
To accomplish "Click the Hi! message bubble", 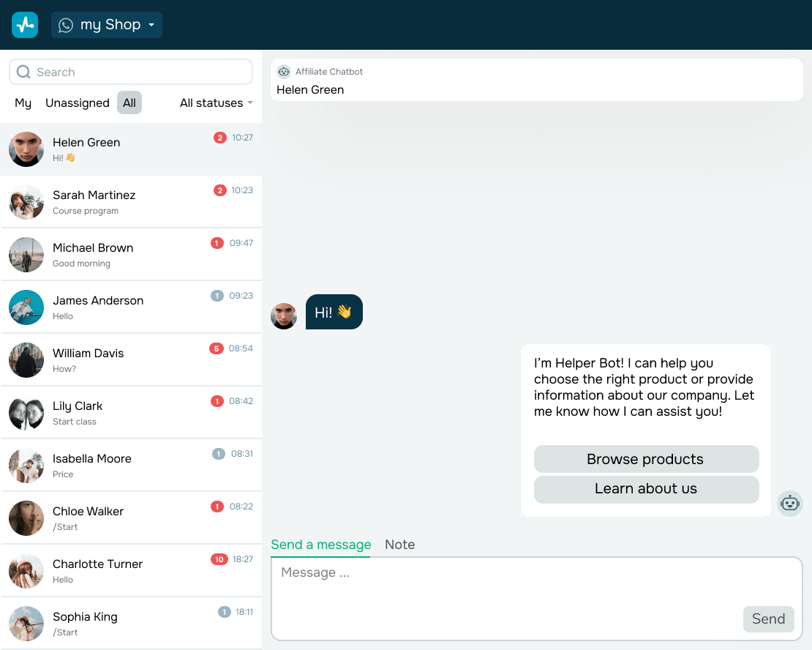I will (x=334, y=312).
